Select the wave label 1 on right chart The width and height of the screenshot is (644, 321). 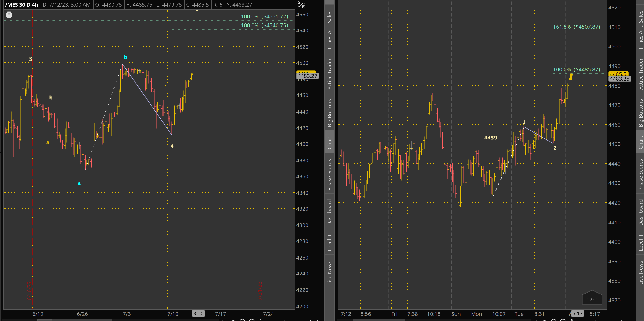(524, 122)
